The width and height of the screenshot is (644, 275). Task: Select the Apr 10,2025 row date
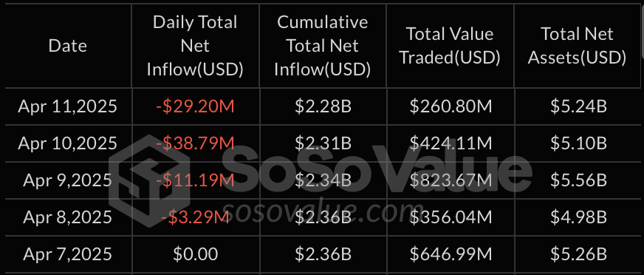(68, 143)
